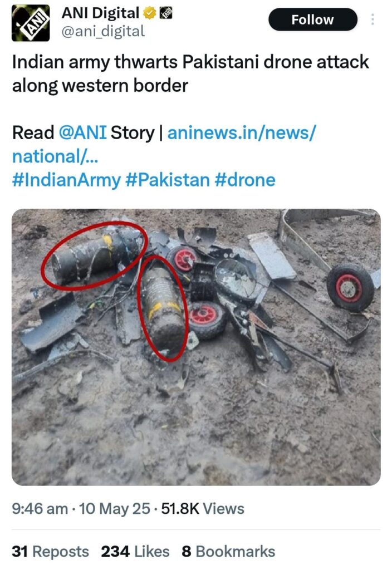Open the aninews.in story link

pos(164,144)
